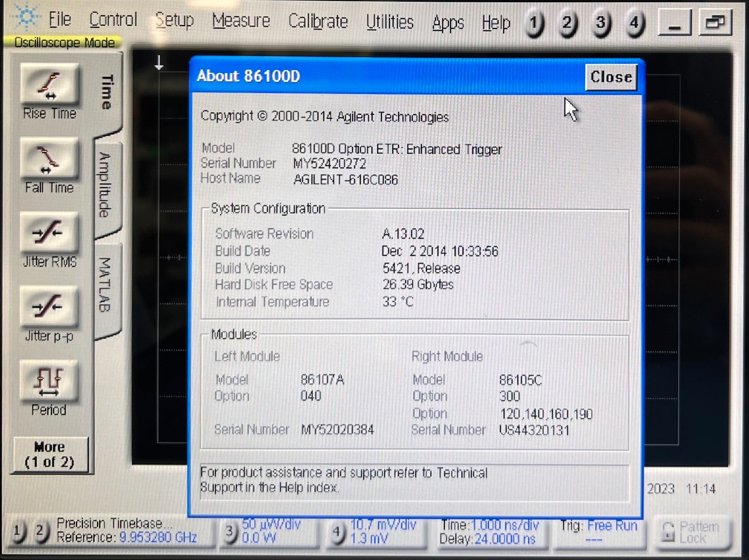Click right module serial US44320131
This screenshot has width=749, height=560.
point(534,430)
